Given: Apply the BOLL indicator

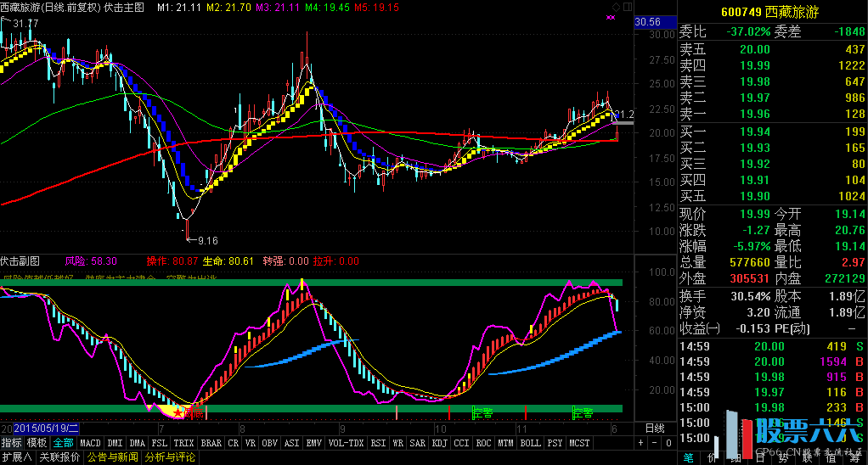Looking at the screenshot, I should [x=530, y=443].
